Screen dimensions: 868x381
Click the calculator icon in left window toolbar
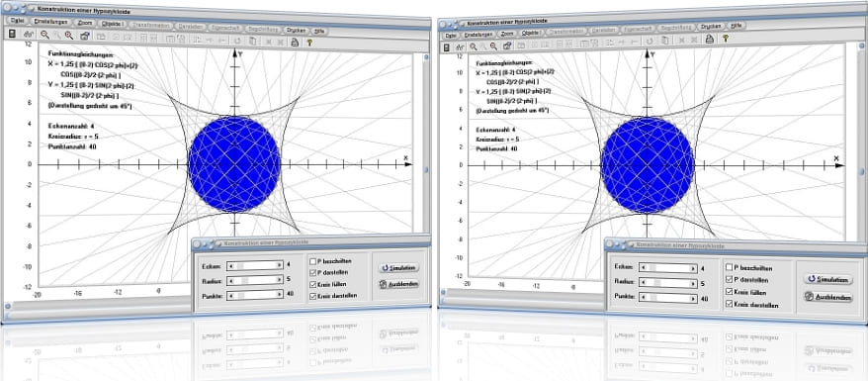[12, 35]
